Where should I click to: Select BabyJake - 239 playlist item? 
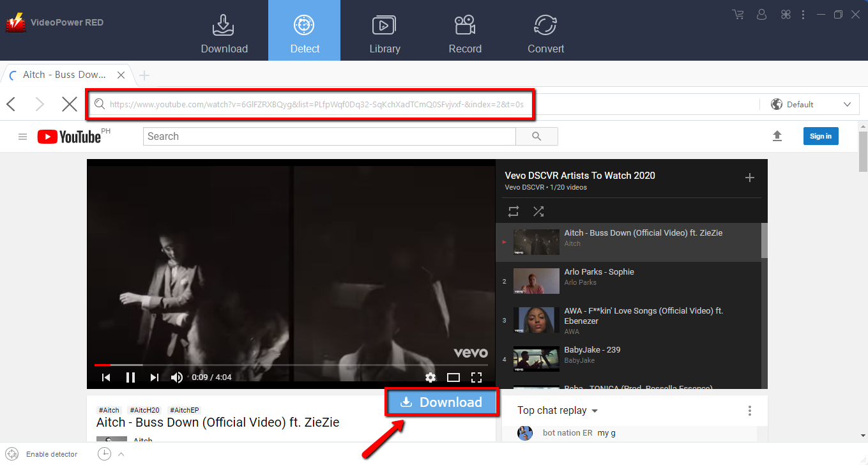click(x=628, y=359)
